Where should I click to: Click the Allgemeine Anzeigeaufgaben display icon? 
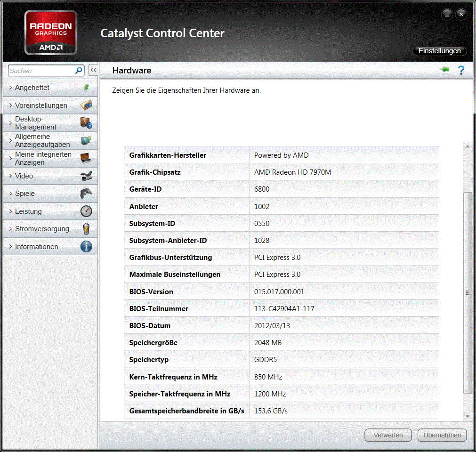click(86, 141)
